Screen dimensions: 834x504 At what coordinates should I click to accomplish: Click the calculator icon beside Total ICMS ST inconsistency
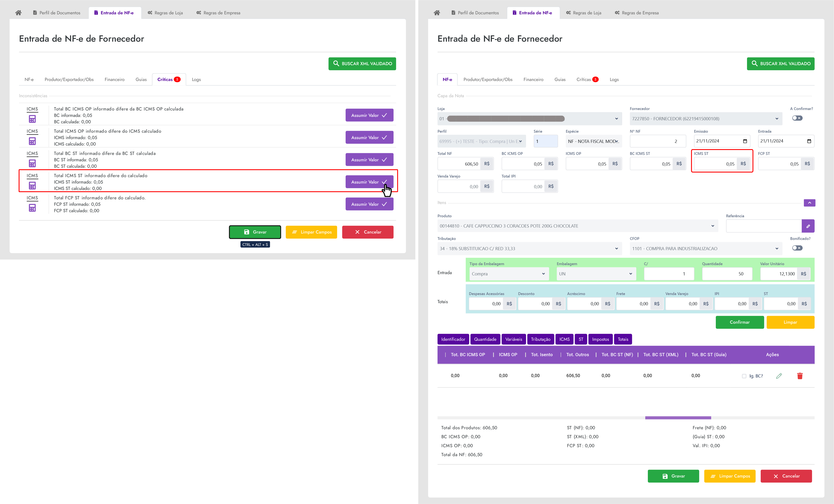pyautogui.click(x=32, y=185)
